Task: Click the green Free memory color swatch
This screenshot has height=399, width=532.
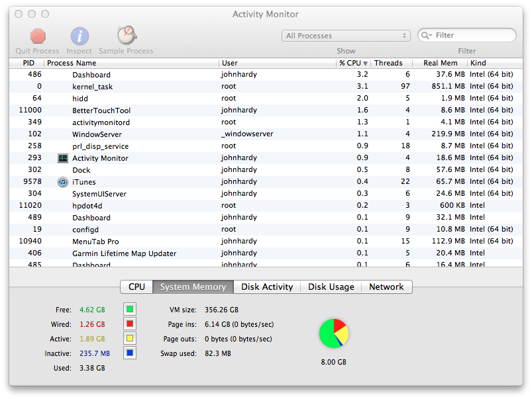Action: tap(130, 309)
